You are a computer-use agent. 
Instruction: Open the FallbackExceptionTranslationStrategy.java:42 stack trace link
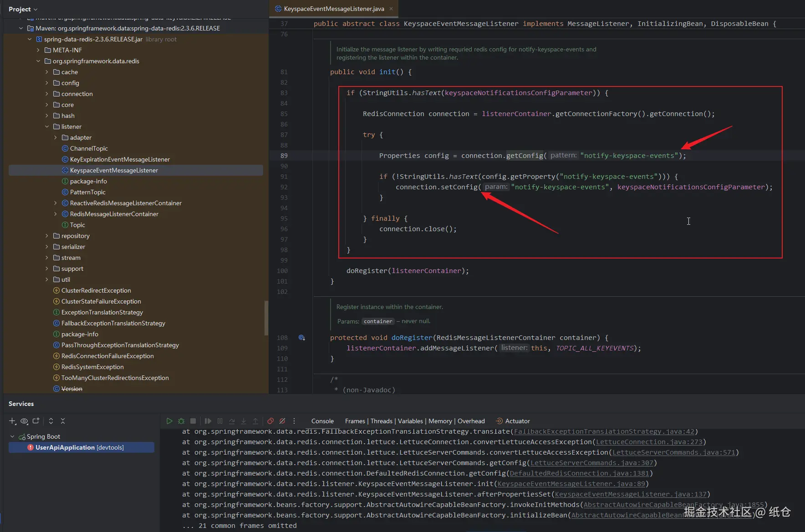coord(604,431)
